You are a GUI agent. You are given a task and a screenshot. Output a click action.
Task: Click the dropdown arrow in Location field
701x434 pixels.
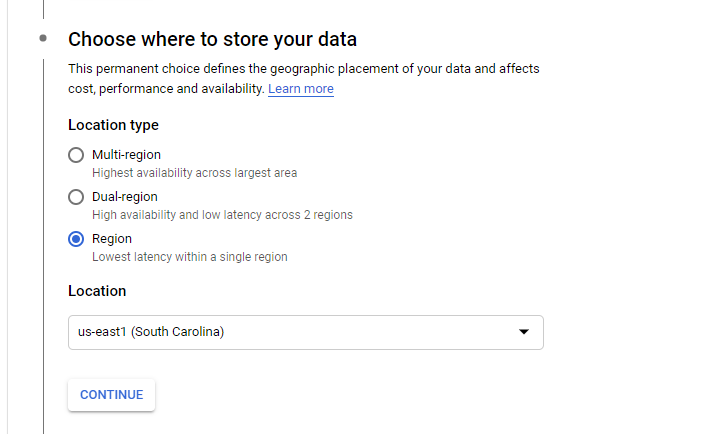524,332
